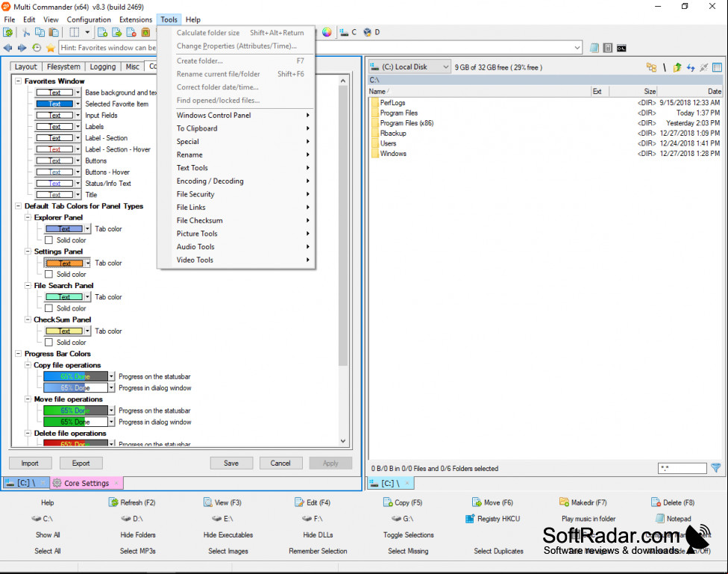Click the file with red mark icon
The image size is (728, 574).
tap(131, 32)
